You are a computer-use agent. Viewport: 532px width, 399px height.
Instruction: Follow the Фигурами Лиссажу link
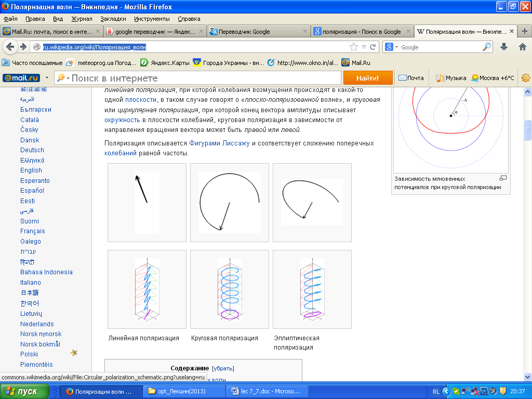(219, 143)
